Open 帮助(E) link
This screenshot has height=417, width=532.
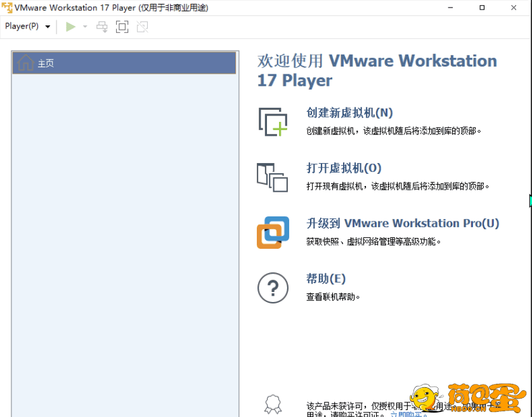[326, 279]
